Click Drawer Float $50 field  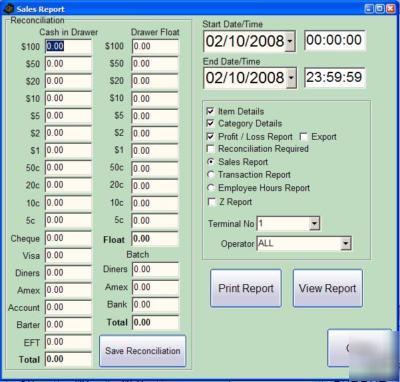point(155,64)
